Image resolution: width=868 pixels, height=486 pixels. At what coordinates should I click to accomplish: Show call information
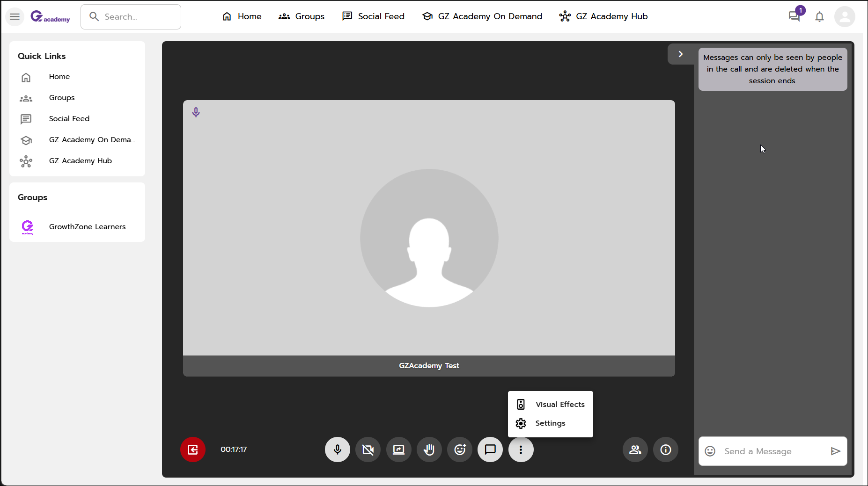[x=666, y=450]
